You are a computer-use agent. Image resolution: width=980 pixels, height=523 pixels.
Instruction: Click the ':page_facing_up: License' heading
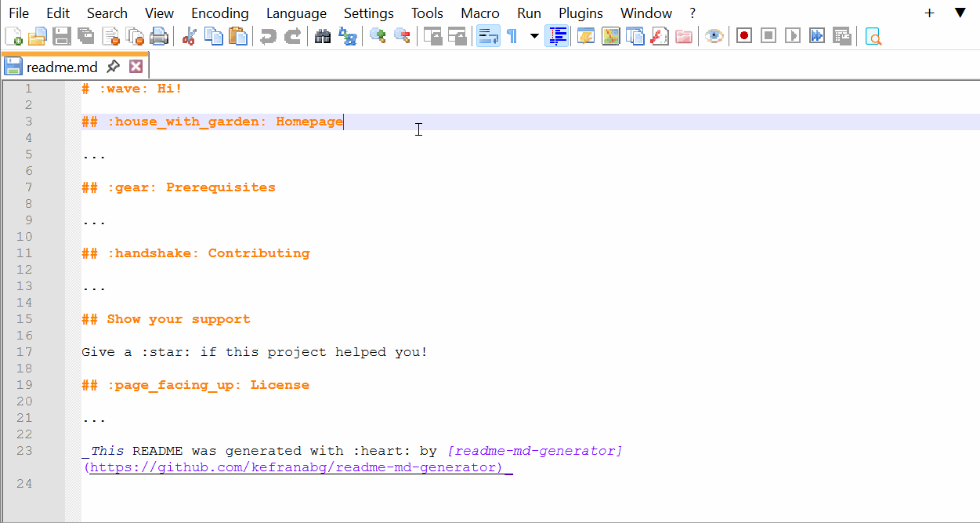(x=208, y=385)
